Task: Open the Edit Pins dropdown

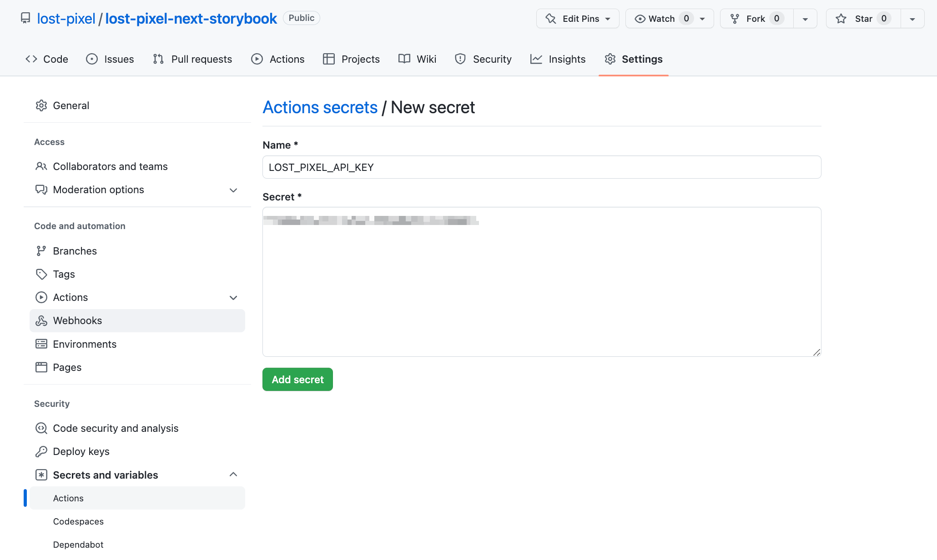Action: pyautogui.click(x=578, y=19)
